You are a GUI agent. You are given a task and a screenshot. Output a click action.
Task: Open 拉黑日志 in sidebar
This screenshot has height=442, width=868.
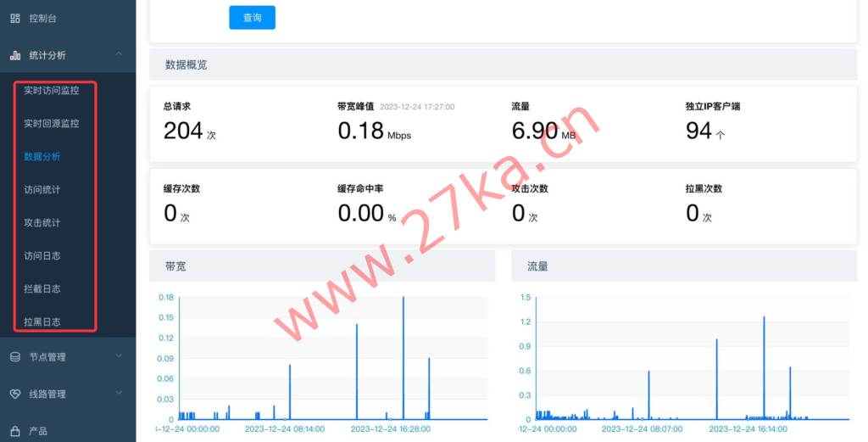click(x=42, y=322)
